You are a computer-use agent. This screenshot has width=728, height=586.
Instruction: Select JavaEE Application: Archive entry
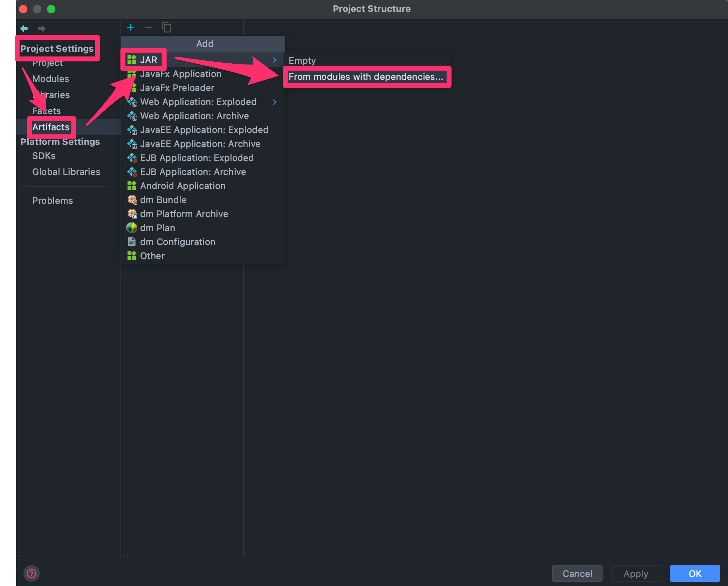[200, 144]
